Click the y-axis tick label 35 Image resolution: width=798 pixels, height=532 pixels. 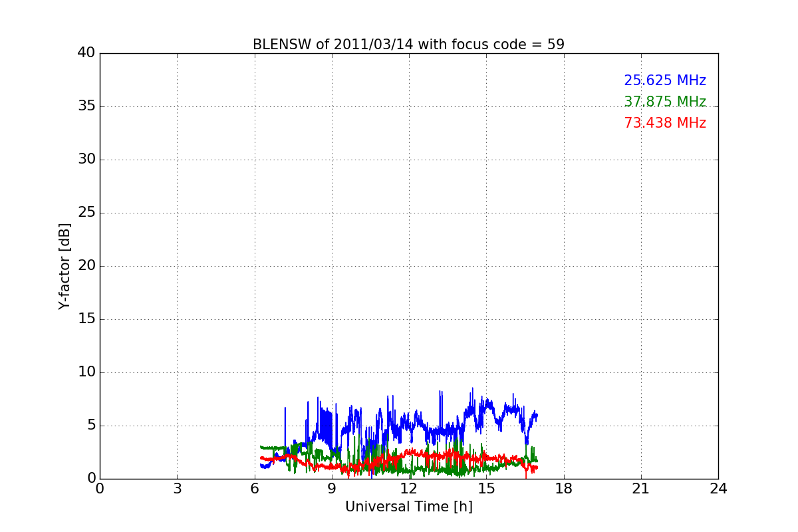[86, 106]
